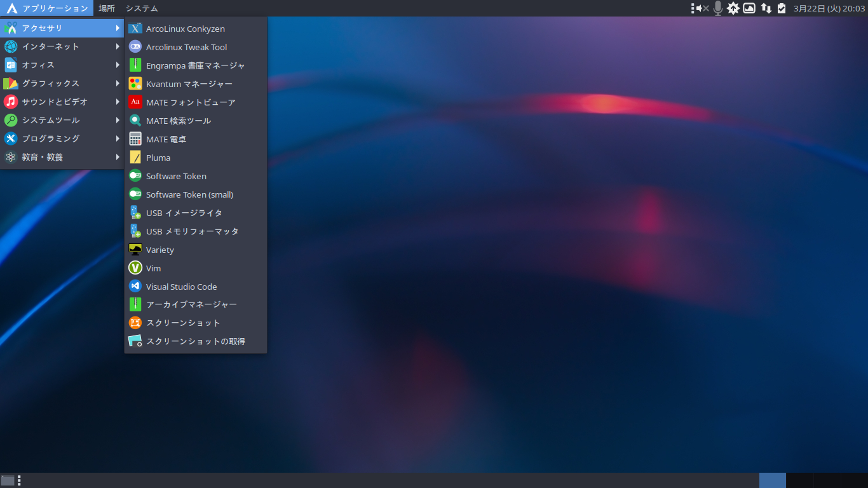This screenshot has width=868, height=488.
Task: Open the システム menu
Action: 141,8
